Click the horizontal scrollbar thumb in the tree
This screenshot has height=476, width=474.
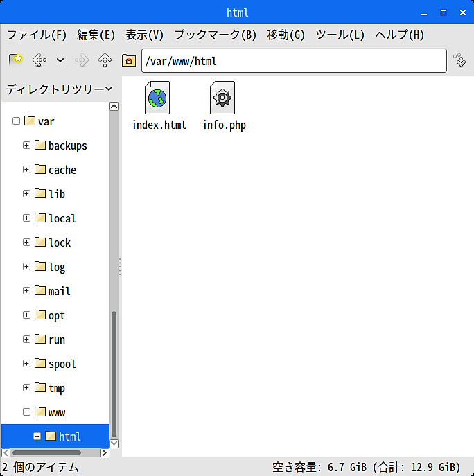coord(46,453)
